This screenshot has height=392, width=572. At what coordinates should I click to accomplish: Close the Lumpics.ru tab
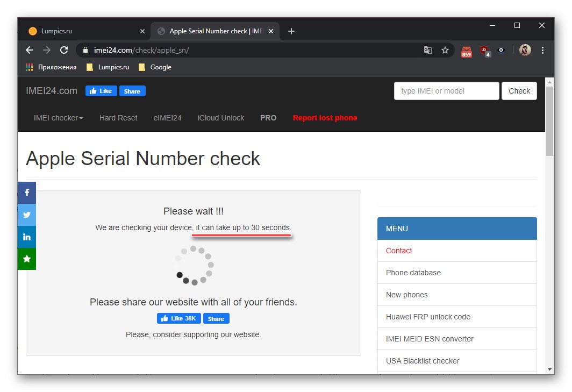coord(142,31)
